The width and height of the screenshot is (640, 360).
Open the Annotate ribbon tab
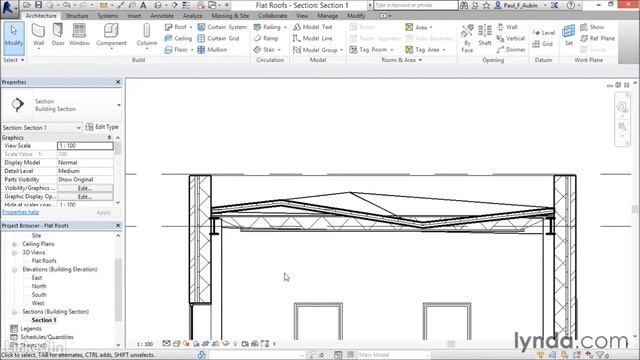[162, 16]
